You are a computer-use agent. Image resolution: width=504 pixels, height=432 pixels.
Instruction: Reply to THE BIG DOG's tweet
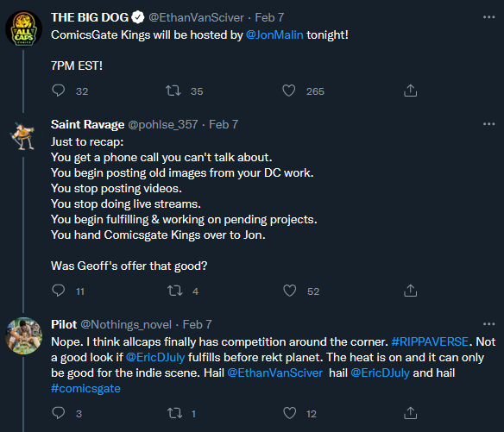58,91
